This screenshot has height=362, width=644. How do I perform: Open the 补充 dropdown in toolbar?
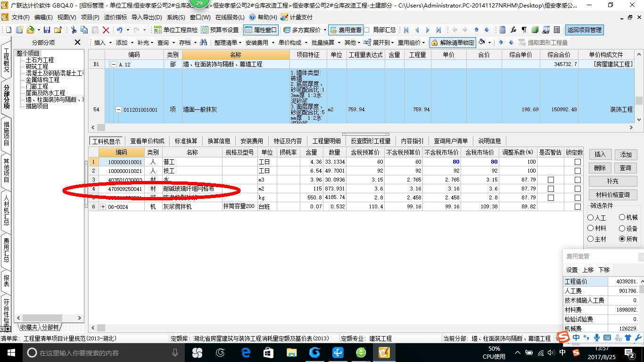146,42
